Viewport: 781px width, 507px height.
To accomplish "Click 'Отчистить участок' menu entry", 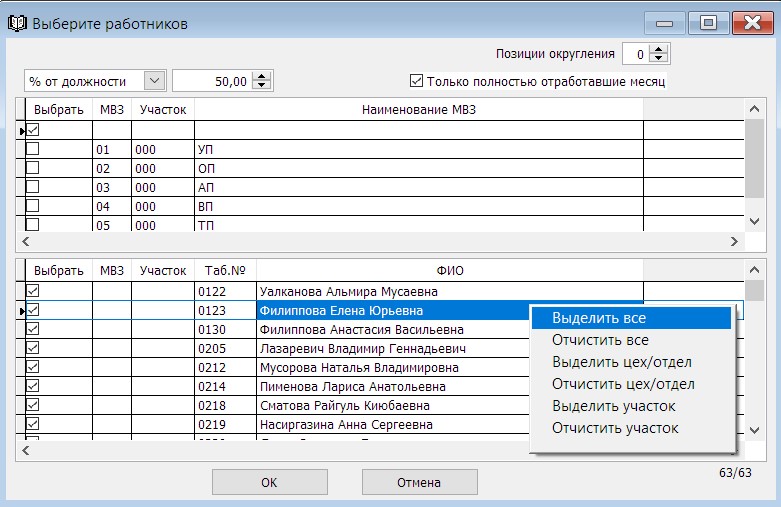I will (x=614, y=428).
